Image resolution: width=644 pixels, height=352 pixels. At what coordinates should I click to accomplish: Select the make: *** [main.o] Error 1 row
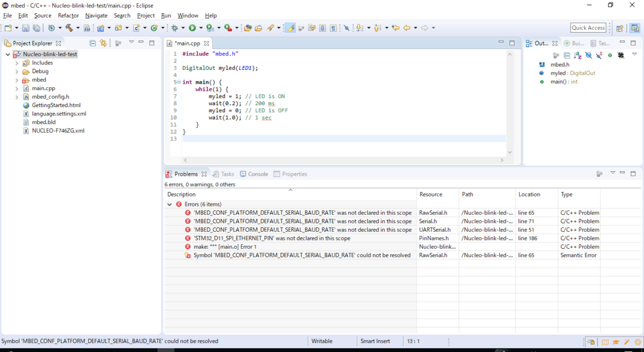point(382,247)
